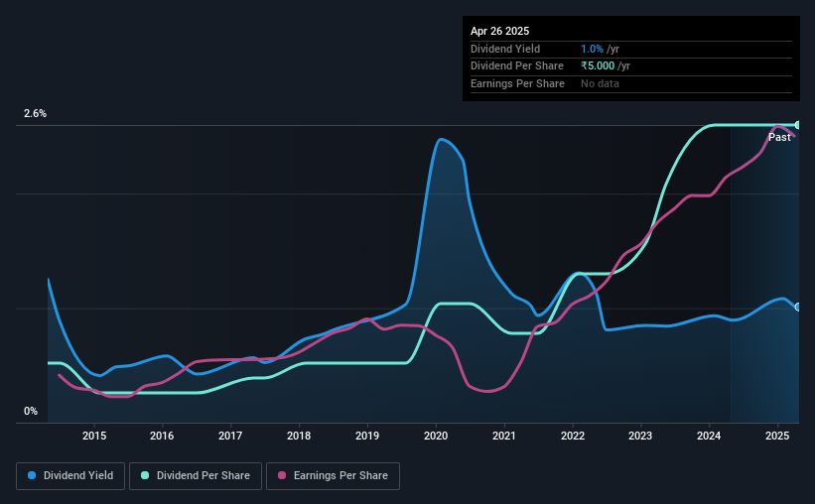The height and width of the screenshot is (504, 815).
Task: Click the 2017 x-axis label
Action: [230, 436]
